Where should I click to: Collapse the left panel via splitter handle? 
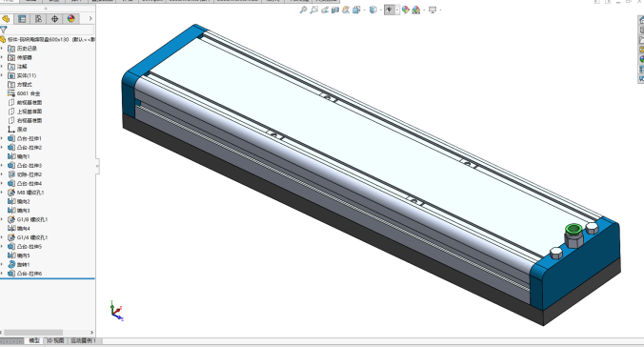click(x=97, y=166)
